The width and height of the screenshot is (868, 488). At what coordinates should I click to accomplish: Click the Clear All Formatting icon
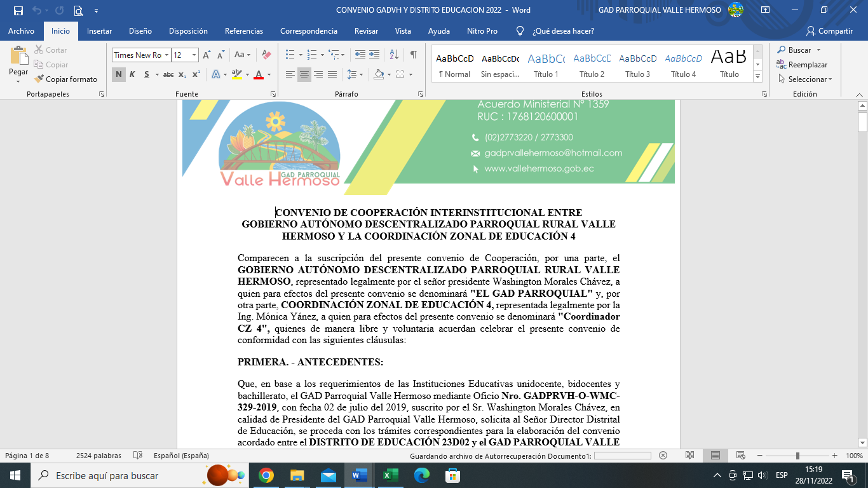(267, 55)
